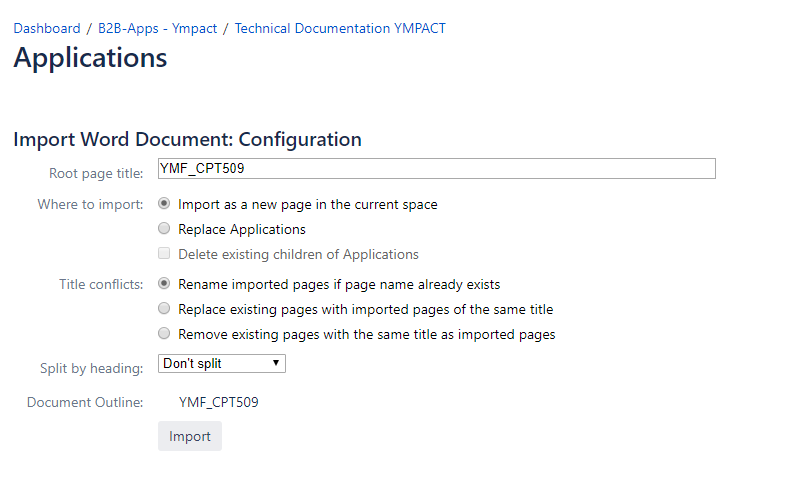Click the Applications page heading

pyautogui.click(x=90, y=58)
